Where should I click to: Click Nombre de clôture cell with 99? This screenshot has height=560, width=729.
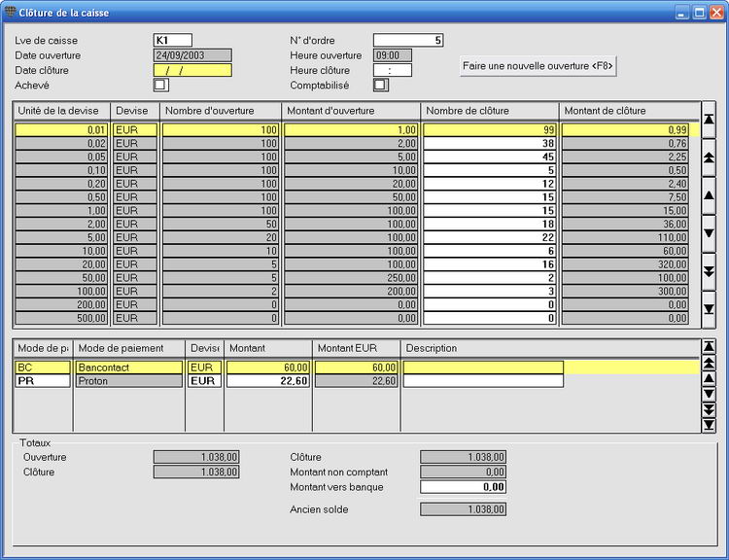(490, 129)
